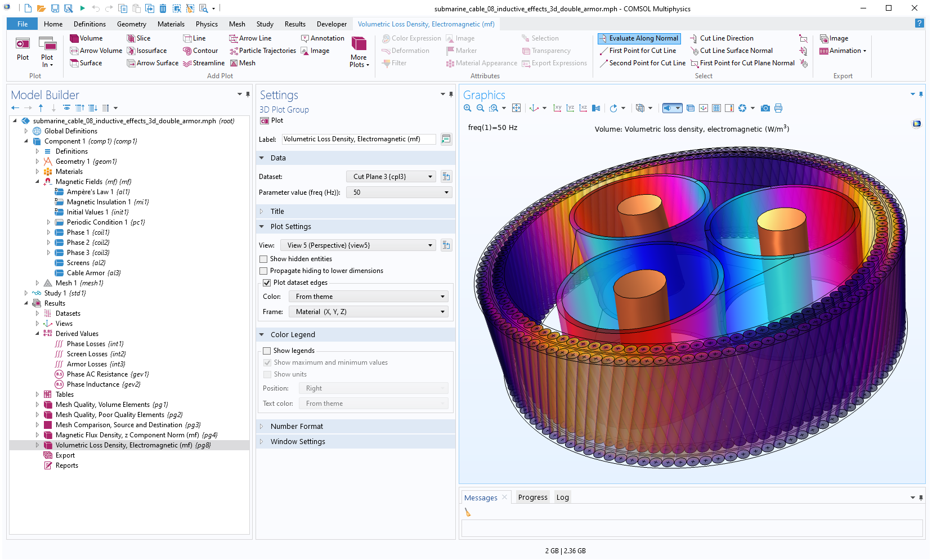Image resolution: width=932 pixels, height=560 pixels.
Task: Select the Zoom Extents icon in Graphics toolbar
Action: [x=516, y=108]
